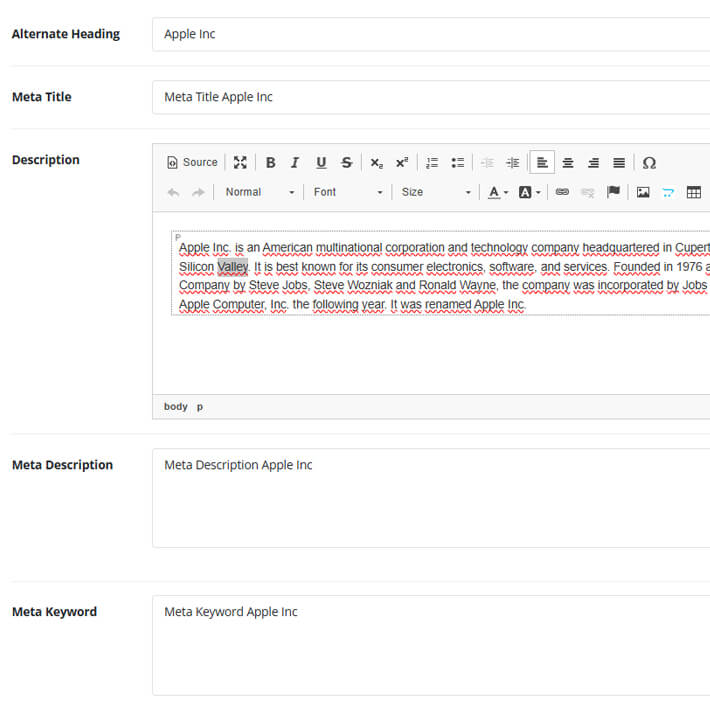Insert a table
Viewport: 710px width, 710px height.
coord(694,192)
